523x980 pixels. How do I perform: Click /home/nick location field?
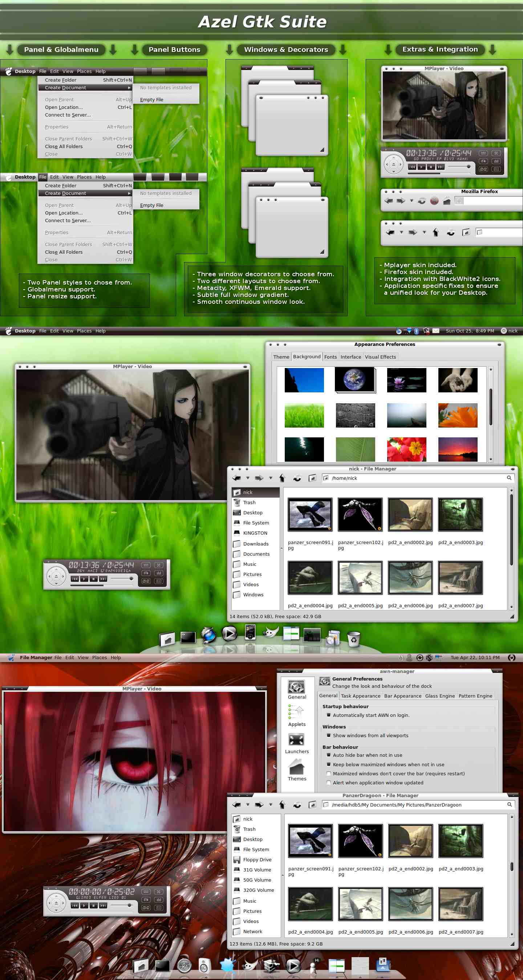(x=418, y=478)
